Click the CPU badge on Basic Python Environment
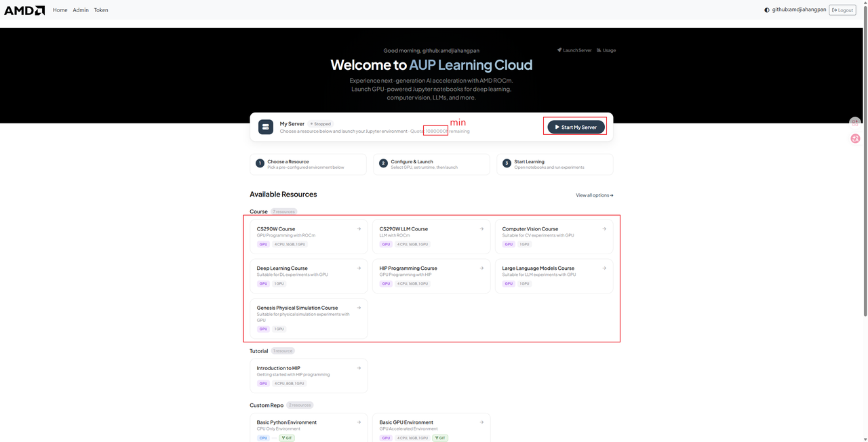868x442 pixels. pos(263,438)
